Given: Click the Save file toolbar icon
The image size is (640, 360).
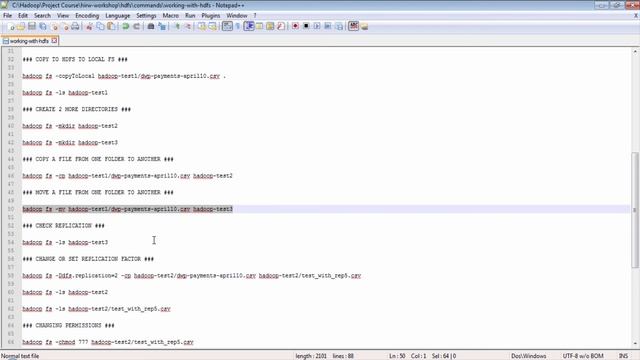Looking at the screenshot, I should click(32, 27).
